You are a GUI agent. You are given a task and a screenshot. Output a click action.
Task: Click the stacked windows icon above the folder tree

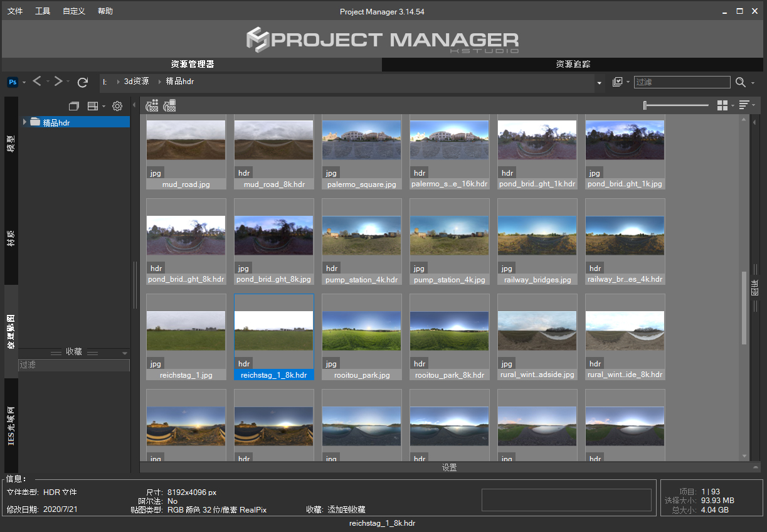73,106
